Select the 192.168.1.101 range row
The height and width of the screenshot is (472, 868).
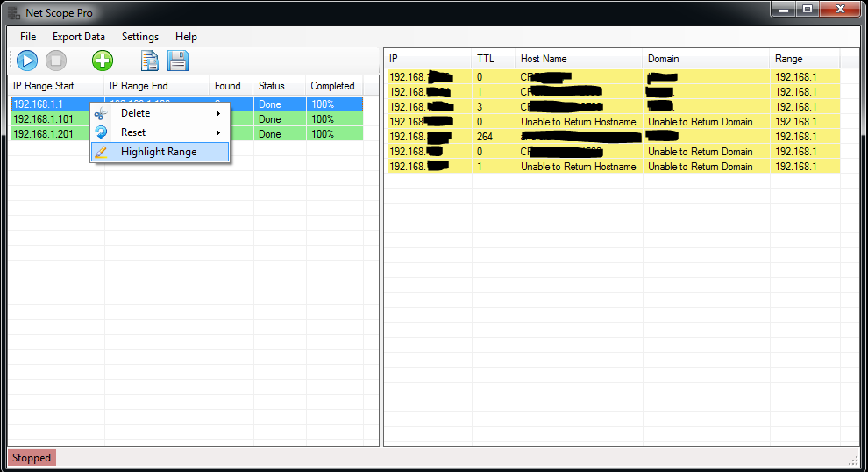pyautogui.click(x=187, y=119)
